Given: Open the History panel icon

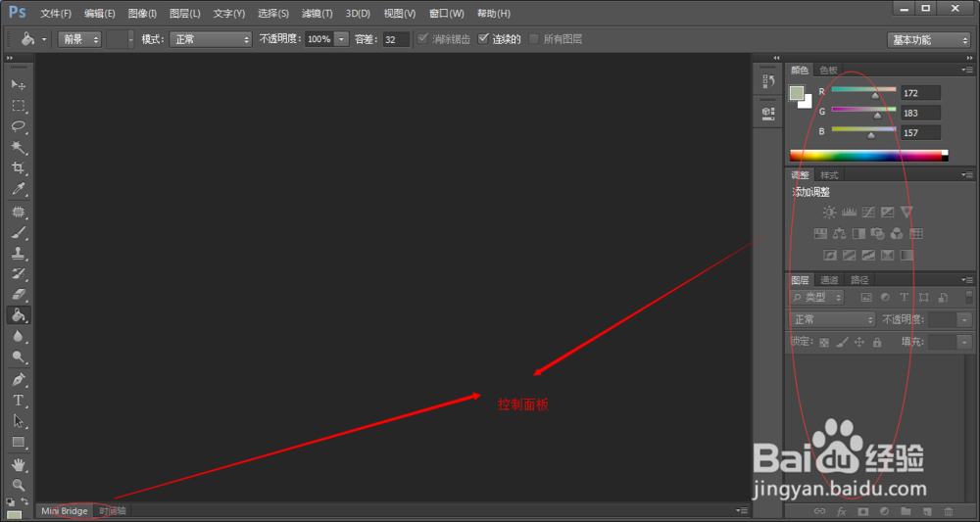Looking at the screenshot, I should (768, 81).
